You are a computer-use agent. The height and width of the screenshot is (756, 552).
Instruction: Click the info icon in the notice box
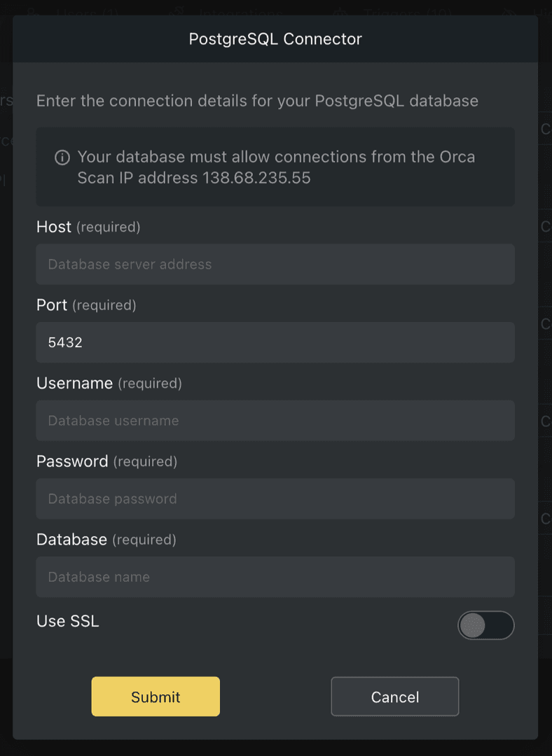point(62,156)
